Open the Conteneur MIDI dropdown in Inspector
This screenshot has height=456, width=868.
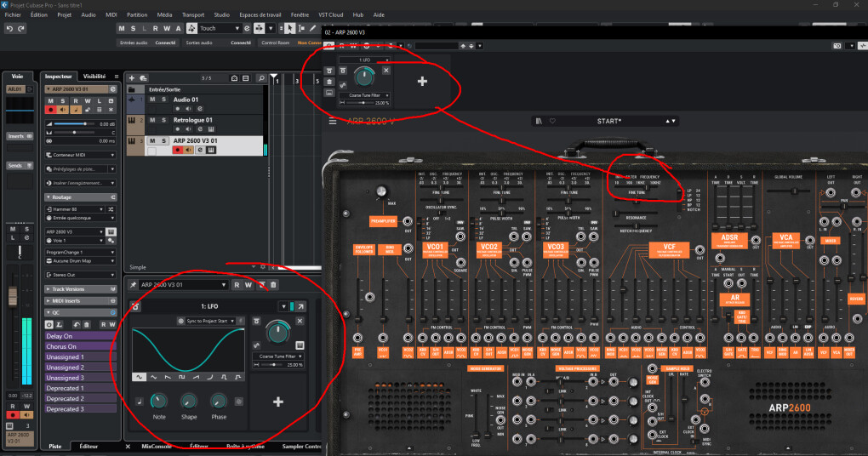[80, 155]
